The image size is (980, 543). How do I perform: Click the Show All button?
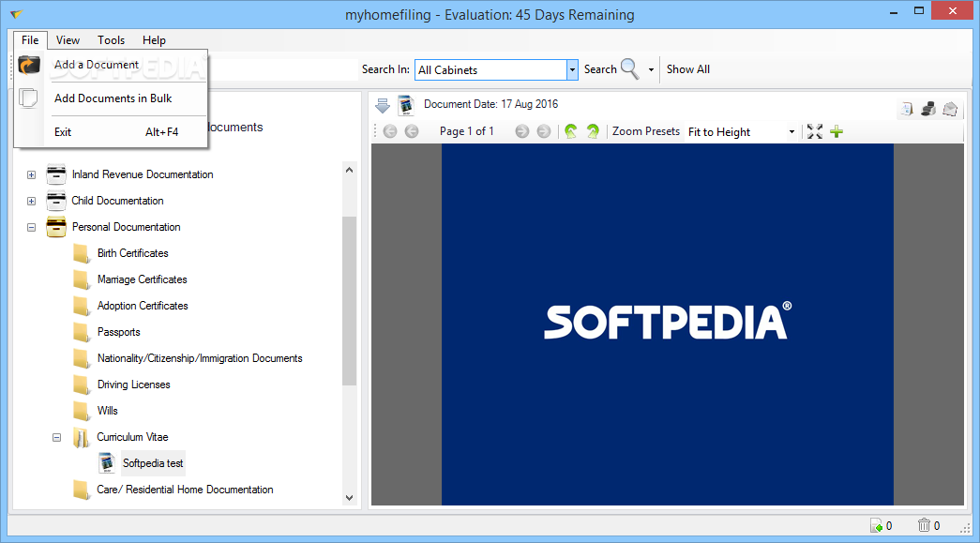tap(688, 69)
